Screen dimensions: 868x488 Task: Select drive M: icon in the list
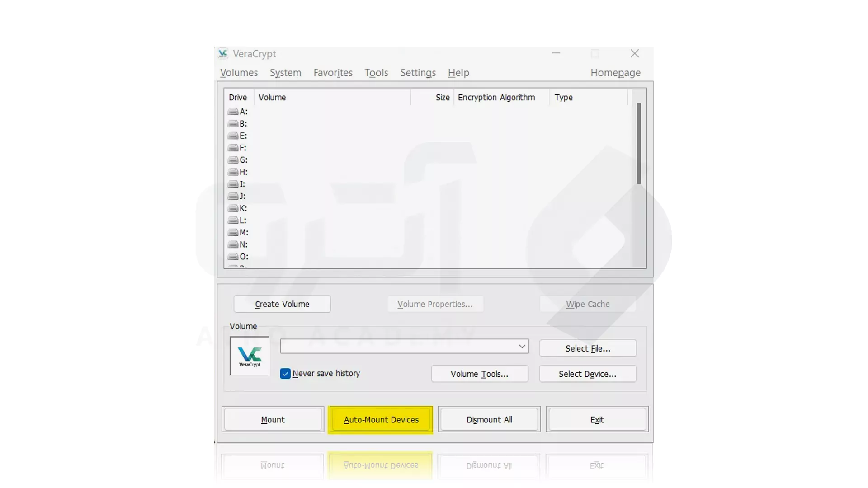click(233, 232)
